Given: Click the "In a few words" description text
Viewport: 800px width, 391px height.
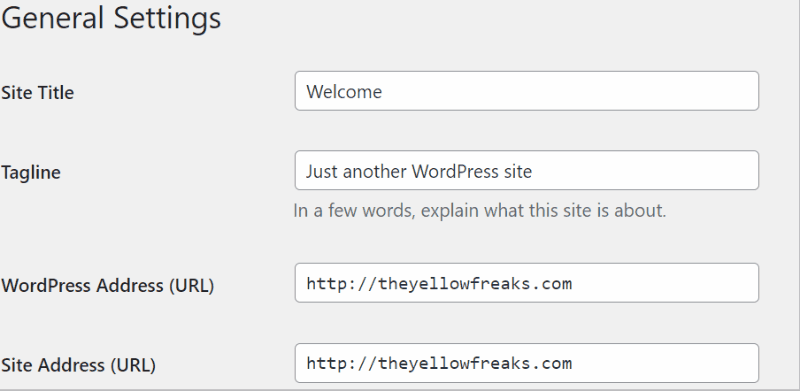Looking at the screenshot, I should pyautogui.click(x=480, y=210).
